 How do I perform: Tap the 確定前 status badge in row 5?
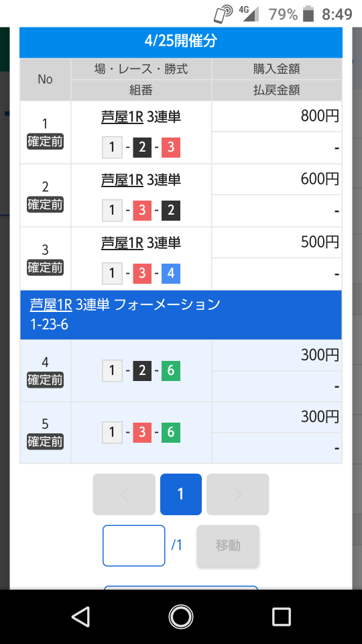(45, 441)
